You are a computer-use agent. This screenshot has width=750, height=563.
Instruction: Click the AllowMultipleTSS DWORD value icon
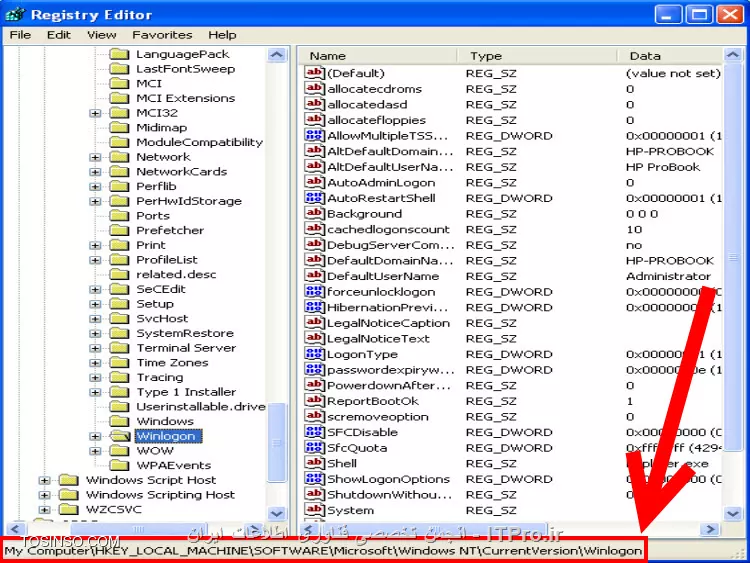tap(314, 135)
